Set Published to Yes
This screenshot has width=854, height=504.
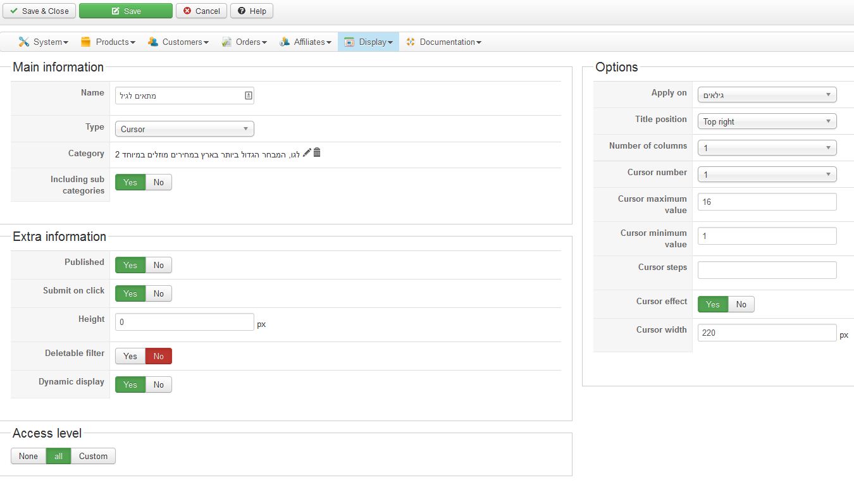130,266
